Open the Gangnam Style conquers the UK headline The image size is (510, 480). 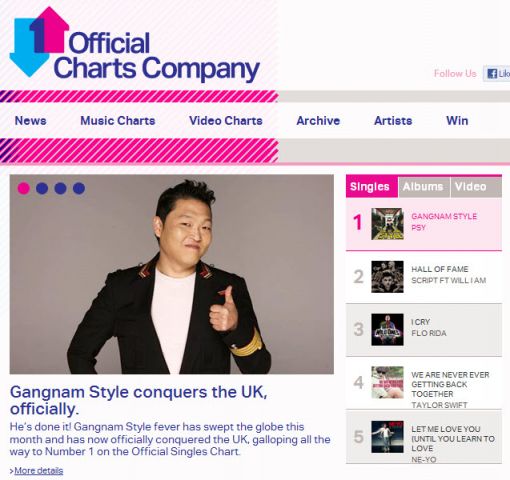point(139,400)
